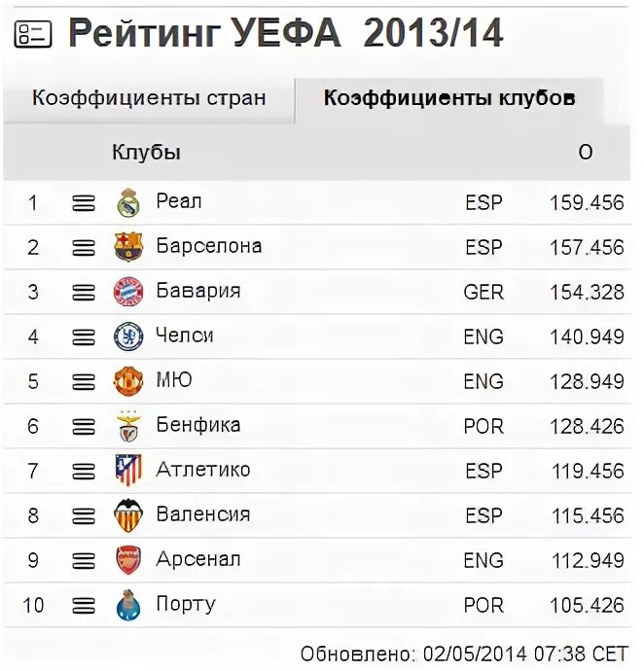Click the Real Madrid club crest
The image size is (644, 671).
point(128,202)
